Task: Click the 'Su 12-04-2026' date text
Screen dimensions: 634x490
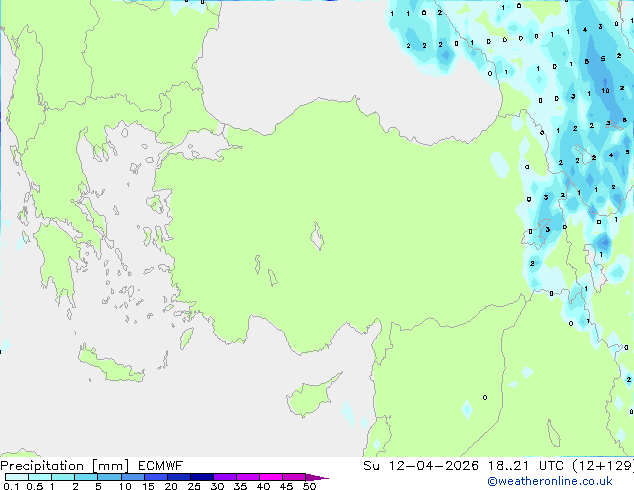Action: point(421,466)
